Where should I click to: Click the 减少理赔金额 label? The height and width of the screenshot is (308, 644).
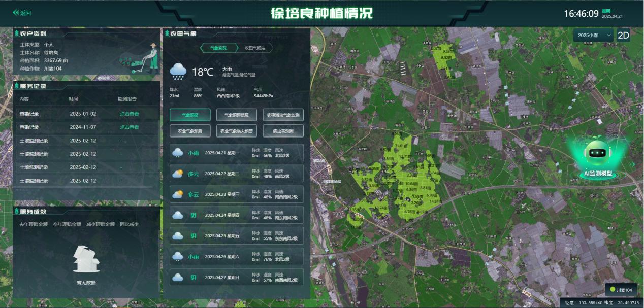point(101,224)
